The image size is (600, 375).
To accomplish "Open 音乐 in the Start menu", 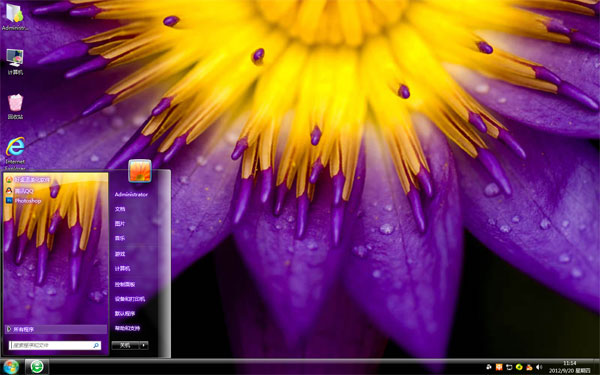I will [120, 238].
